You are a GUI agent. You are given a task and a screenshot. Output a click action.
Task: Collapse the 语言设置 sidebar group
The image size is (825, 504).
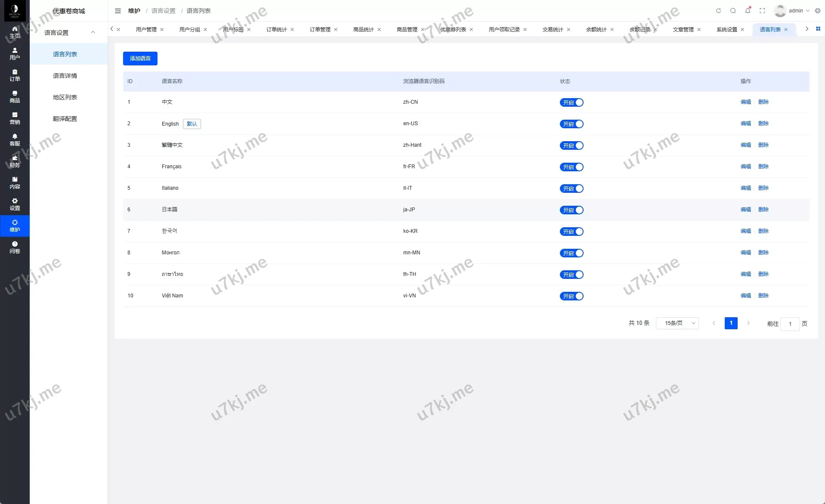pyautogui.click(x=93, y=32)
